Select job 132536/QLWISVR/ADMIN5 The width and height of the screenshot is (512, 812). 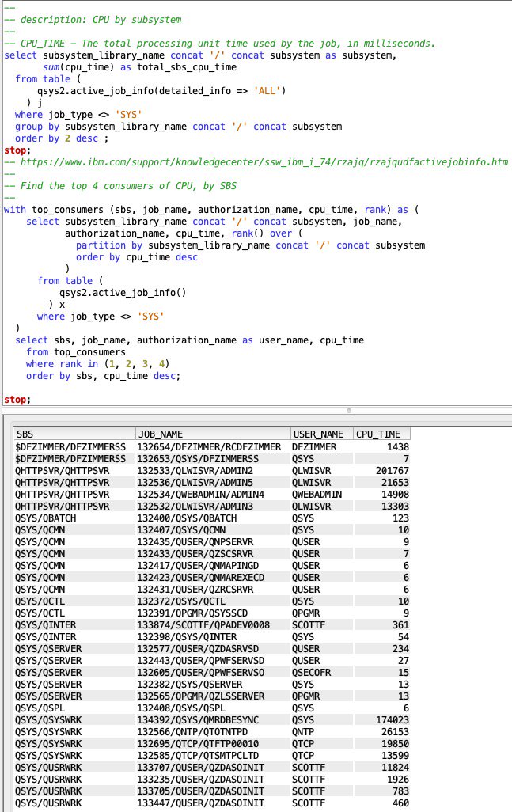coord(195,482)
